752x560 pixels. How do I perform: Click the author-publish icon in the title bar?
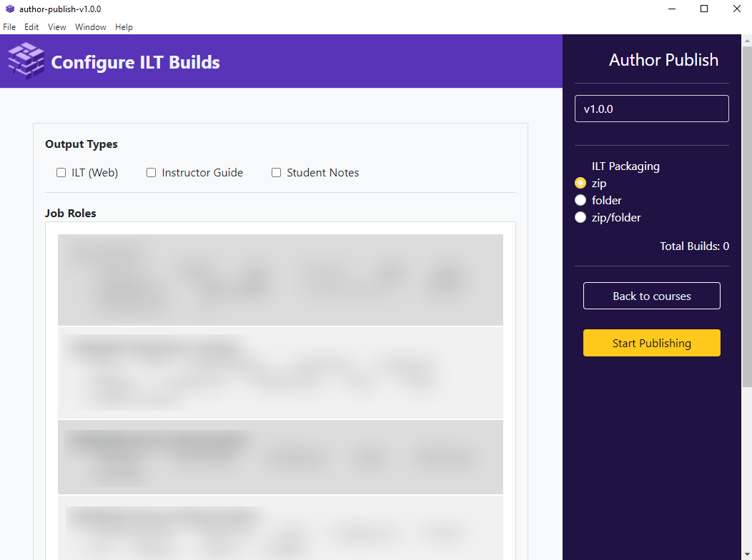point(9,9)
